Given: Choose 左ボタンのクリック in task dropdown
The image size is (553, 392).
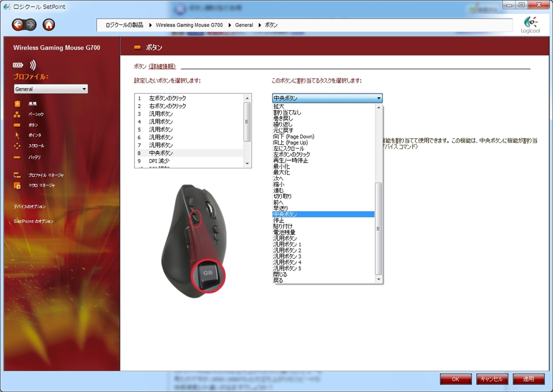Looking at the screenshot, I should [323, 154].
